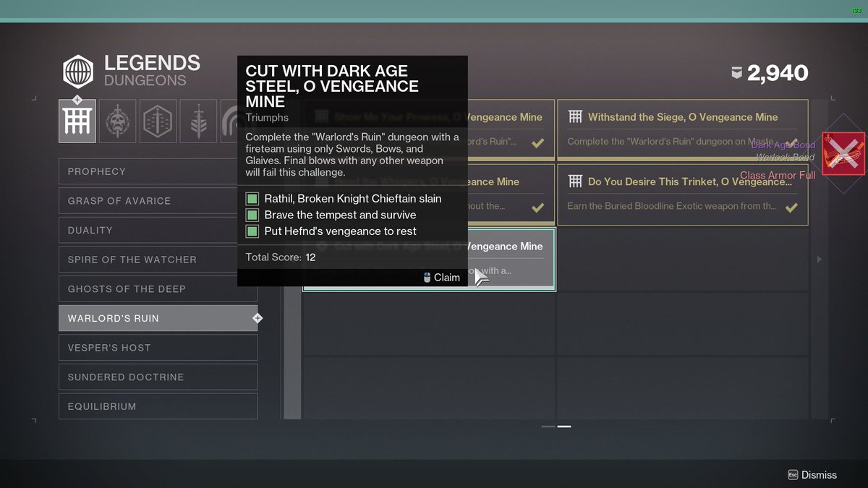The width and height of the screenshot is (868, 488).
Task: Click diamond marker above Dungeons gate icon
Action: pos(77,100)
